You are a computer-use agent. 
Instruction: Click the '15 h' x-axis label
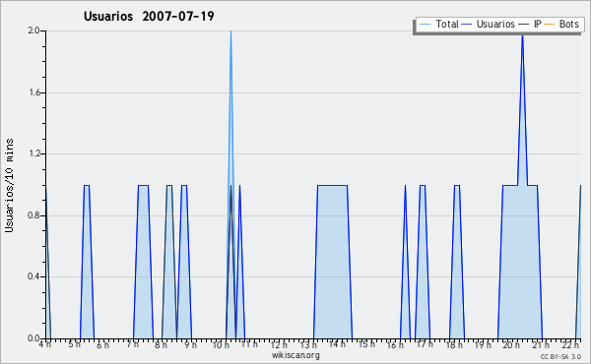click(x=366, y=344)
